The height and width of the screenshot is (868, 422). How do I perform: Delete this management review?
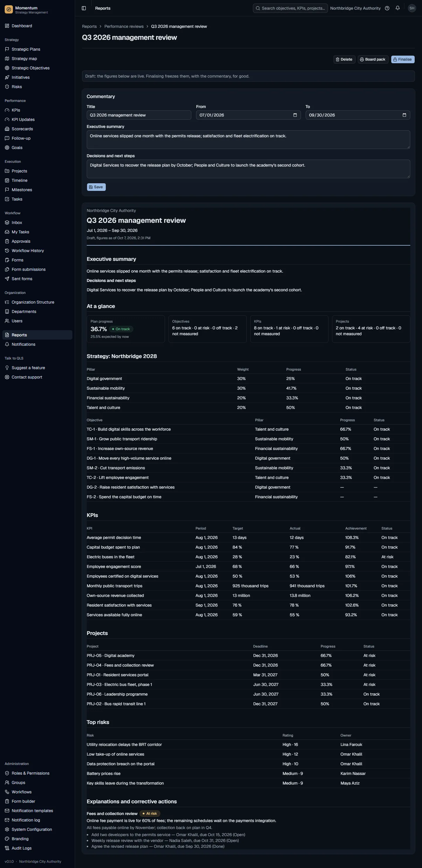(344, 59)
